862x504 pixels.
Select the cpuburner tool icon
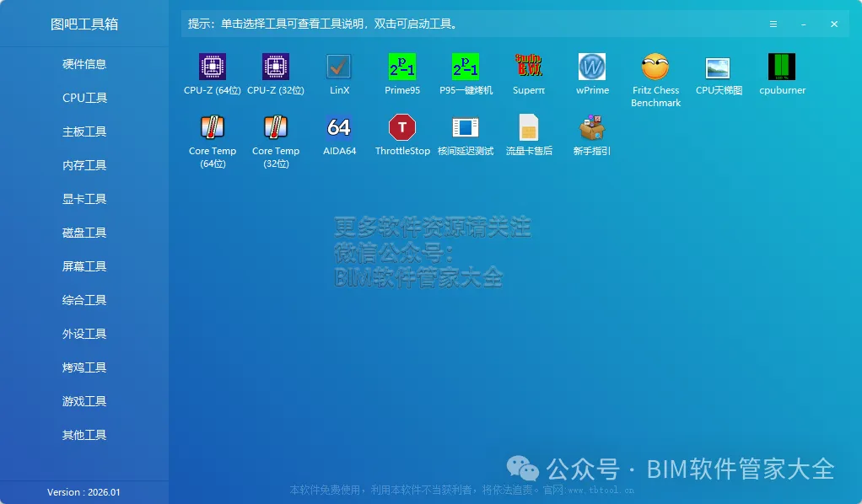point(782,67)
